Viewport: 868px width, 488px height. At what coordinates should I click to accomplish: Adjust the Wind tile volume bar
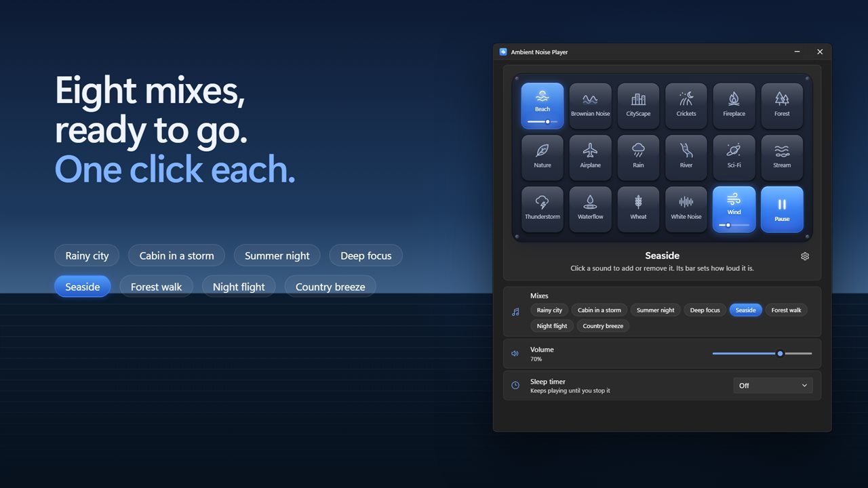734,225
